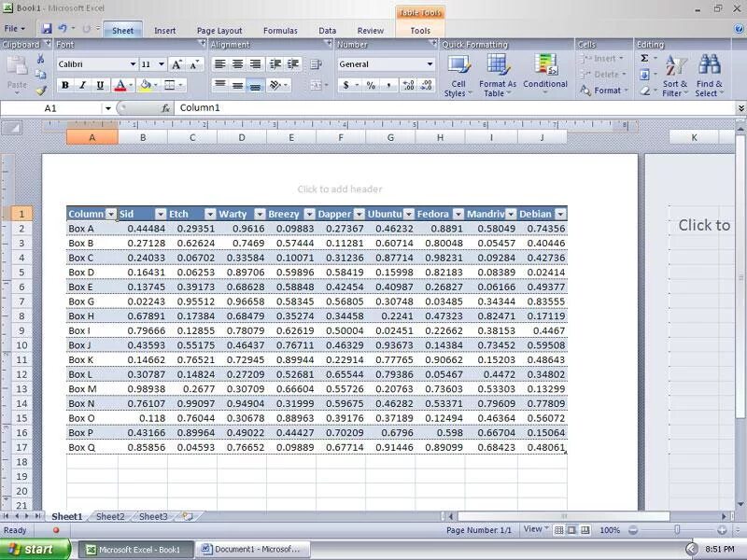Image resolution: width=747 pixels, height=560 pixels.
Task: Open the font size 11 dropdown
Action: coord(162,64)
